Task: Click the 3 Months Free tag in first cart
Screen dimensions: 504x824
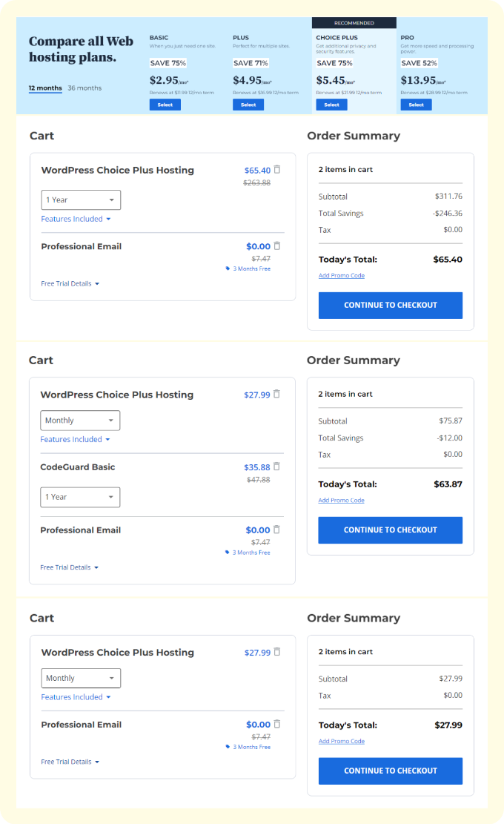Action: tap(248, 268)
